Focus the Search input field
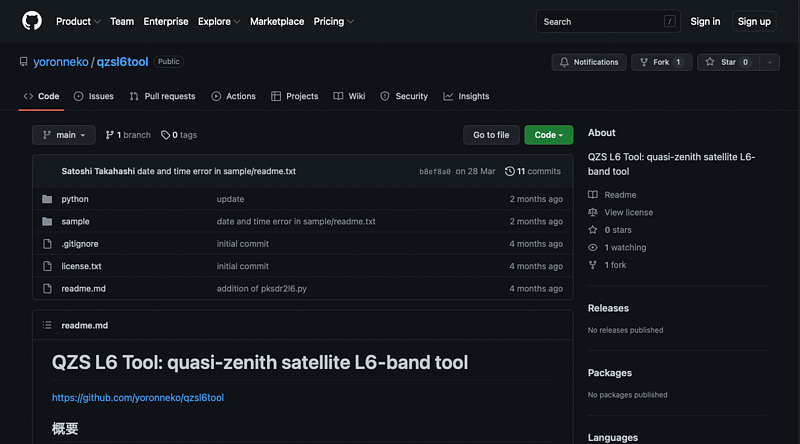 [608, 21]
